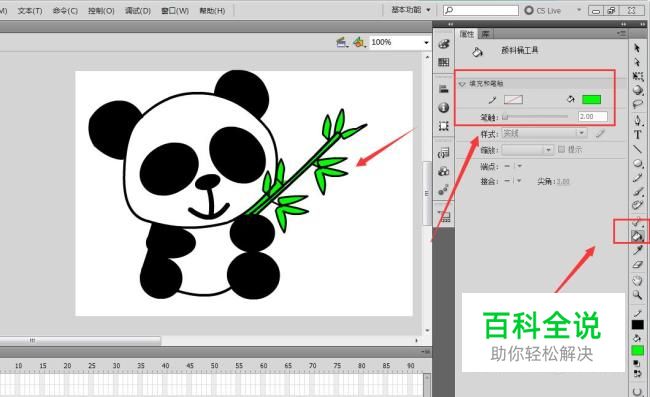Open the CS Live dropdown
The height and width of the screenshot is (397, 650).
click(x=579, y=10)
